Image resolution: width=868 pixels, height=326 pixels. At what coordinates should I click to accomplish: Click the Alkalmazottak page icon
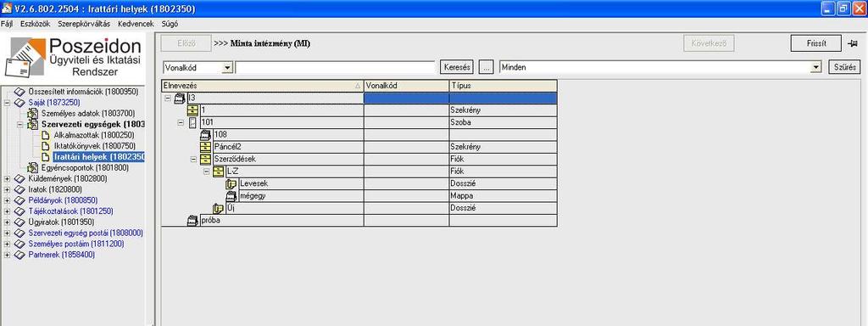47,135
